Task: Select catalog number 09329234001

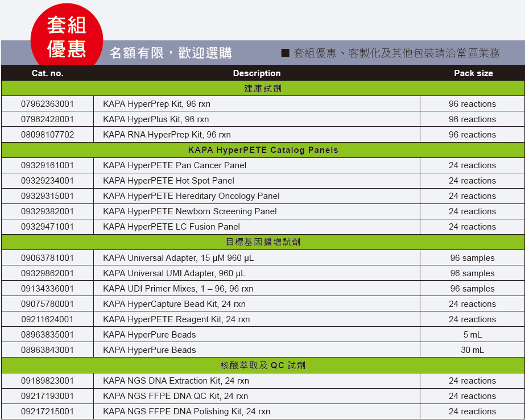Action: (47, 181)
